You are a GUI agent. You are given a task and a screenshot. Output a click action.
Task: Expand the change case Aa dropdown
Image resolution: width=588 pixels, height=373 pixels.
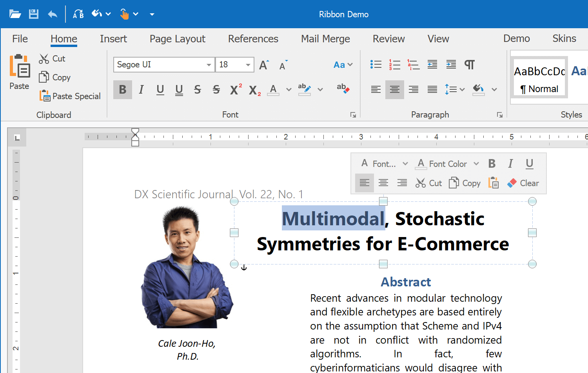(x=343, y=64)
